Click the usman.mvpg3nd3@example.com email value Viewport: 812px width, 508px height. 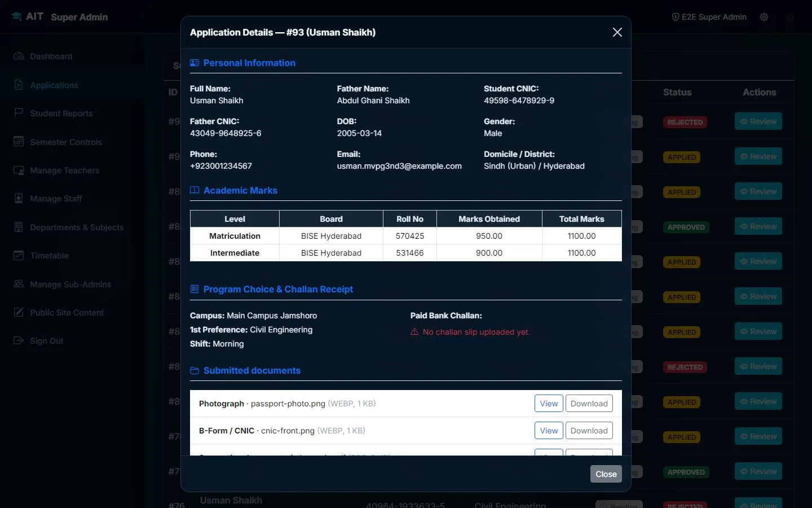399,166
